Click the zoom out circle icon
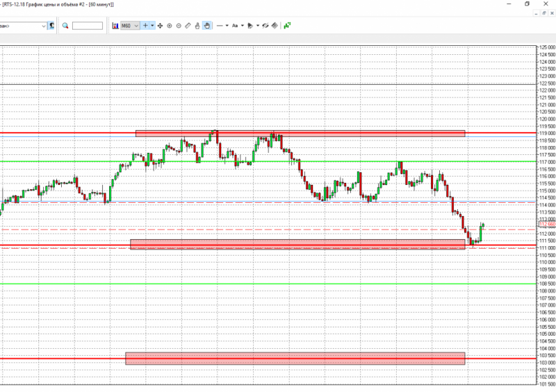The width and height of the screenshot is (556, 392). click(179, 26)
